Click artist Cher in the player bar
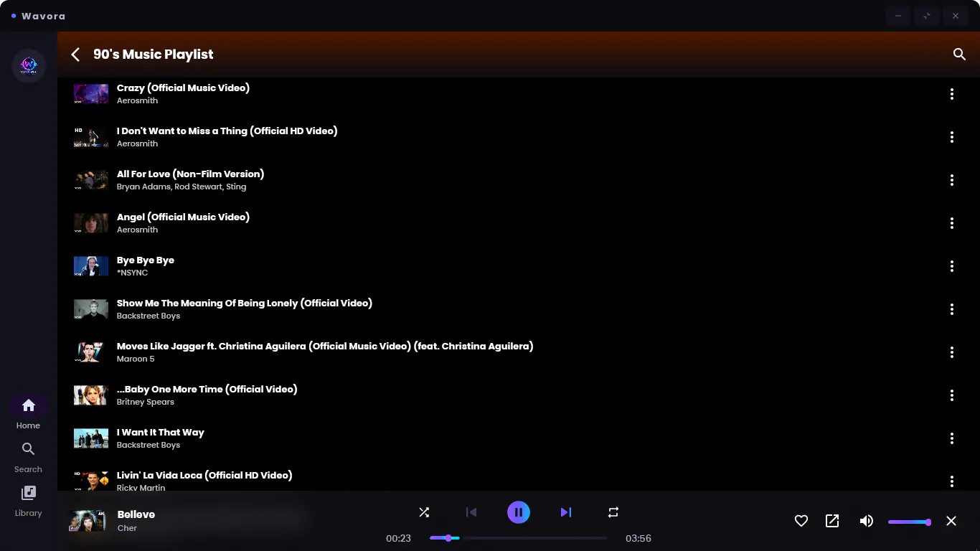 coord(127,528)
